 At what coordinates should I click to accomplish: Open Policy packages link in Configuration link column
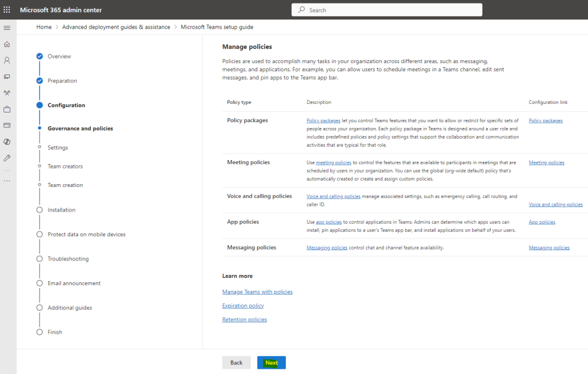(x=546, y=120)
